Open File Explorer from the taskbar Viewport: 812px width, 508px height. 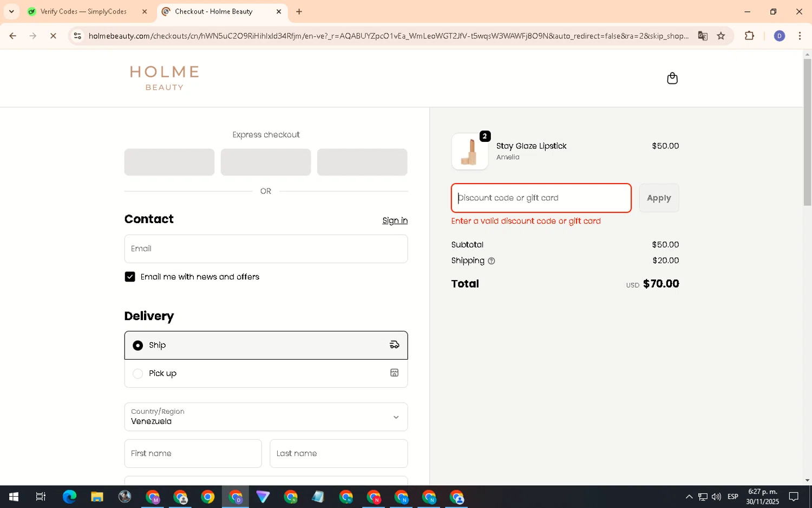tap(97, 497)
